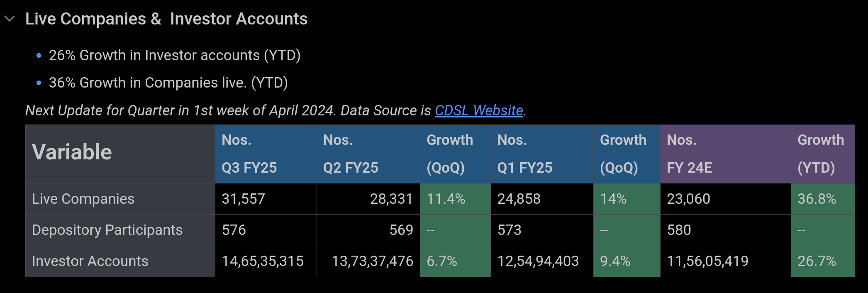Viewport: 868px width, 293px height.
Task: Collapse the Live Companies & Investor Accounts section
Action: [x=10, y=19]
